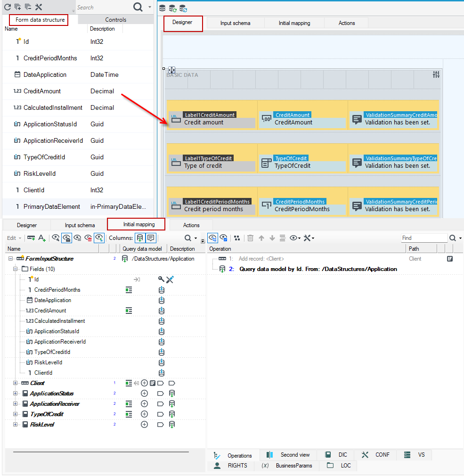Click the plain database icon above Designer tab

163,8
